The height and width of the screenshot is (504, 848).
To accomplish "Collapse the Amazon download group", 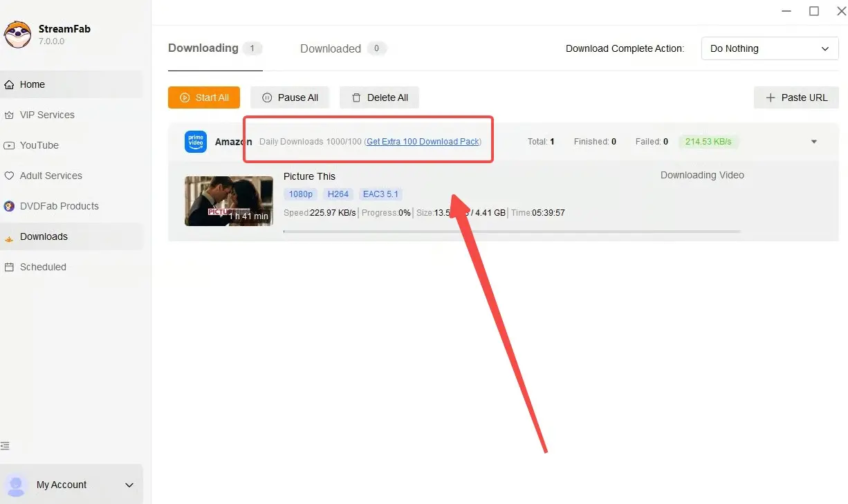I will pos(814,142).
